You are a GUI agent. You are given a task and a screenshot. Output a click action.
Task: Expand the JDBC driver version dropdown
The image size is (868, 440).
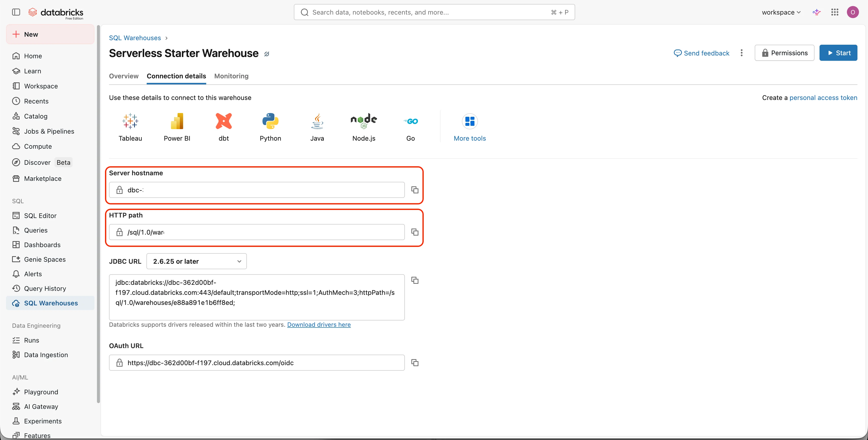196,261
